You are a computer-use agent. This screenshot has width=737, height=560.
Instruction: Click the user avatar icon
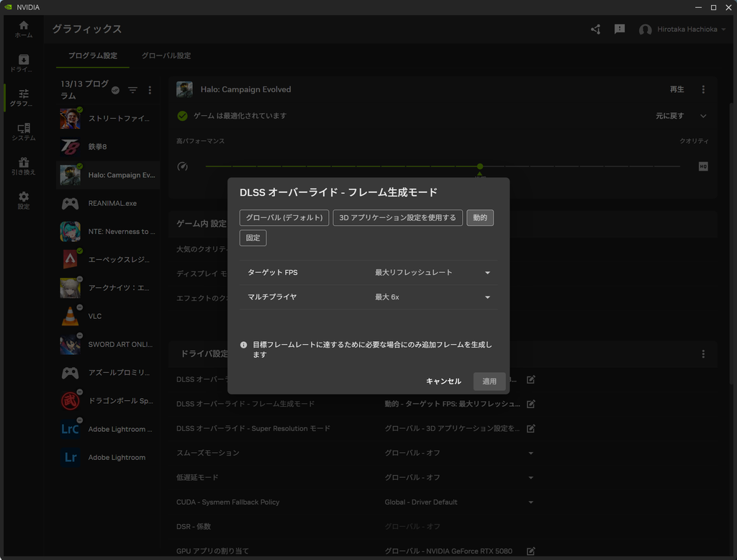645,30
